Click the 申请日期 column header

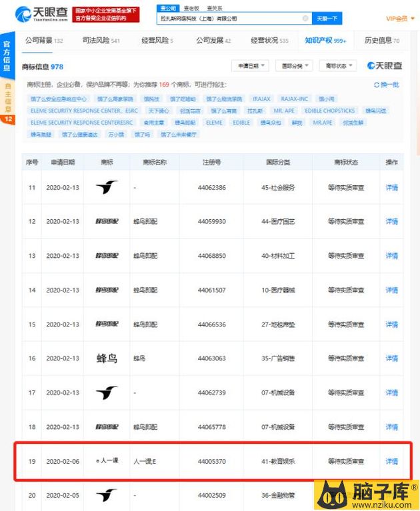pyautogui.click(x=63, y=162)
